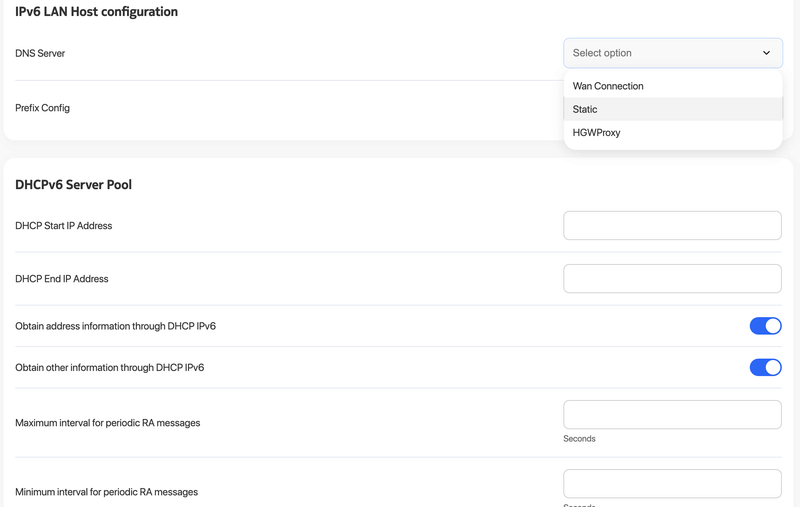This screenshot has width=800, height=507.
Task: Select the DHCPv6 Server Pool heading text
Action: [73, 185]
